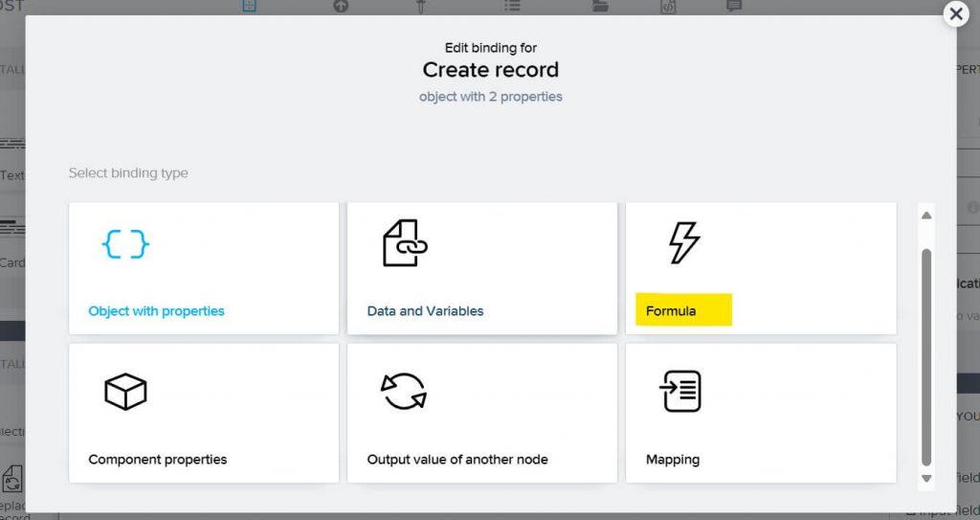This screenshot has height=520, width=980.
Task: Select Output value of another node
Action: (x=457, y=460)
